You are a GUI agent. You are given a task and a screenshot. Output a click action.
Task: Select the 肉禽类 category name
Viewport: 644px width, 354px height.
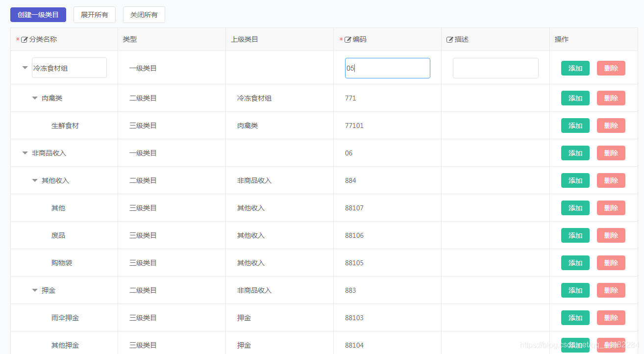click(x=52, y=98)
